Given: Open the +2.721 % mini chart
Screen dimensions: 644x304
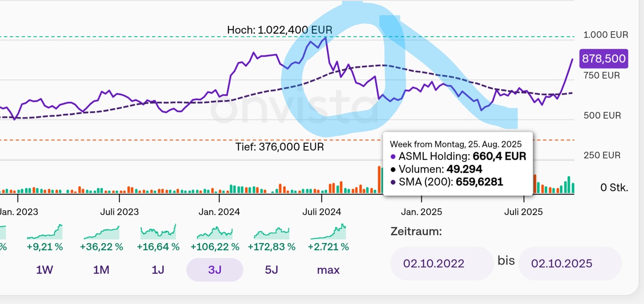Looking at the screenshot, I should pos(329,232).
